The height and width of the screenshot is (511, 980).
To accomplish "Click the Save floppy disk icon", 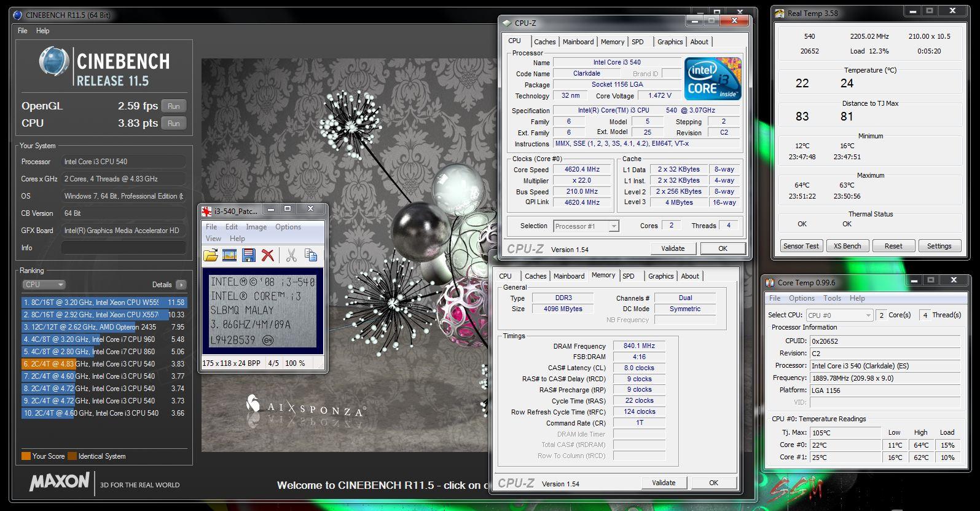I will (249, 255).
